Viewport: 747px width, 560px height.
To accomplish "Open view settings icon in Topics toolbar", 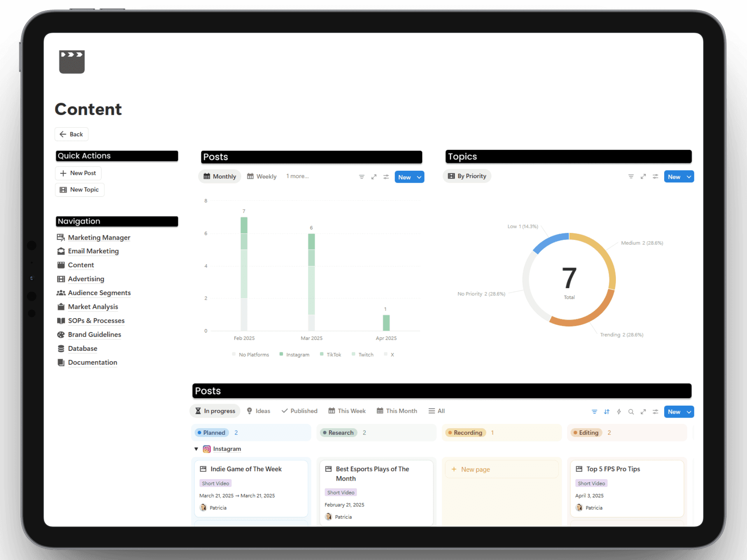I will [656, 177].
